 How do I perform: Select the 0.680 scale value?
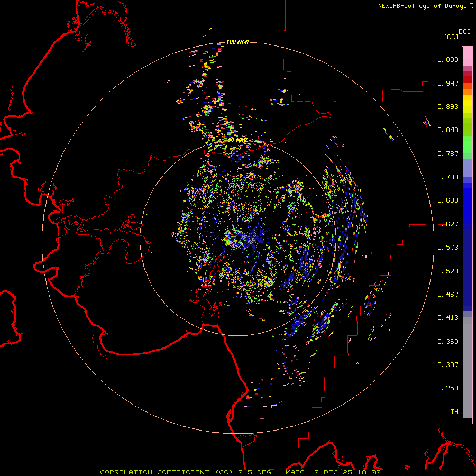pos(448,200)
